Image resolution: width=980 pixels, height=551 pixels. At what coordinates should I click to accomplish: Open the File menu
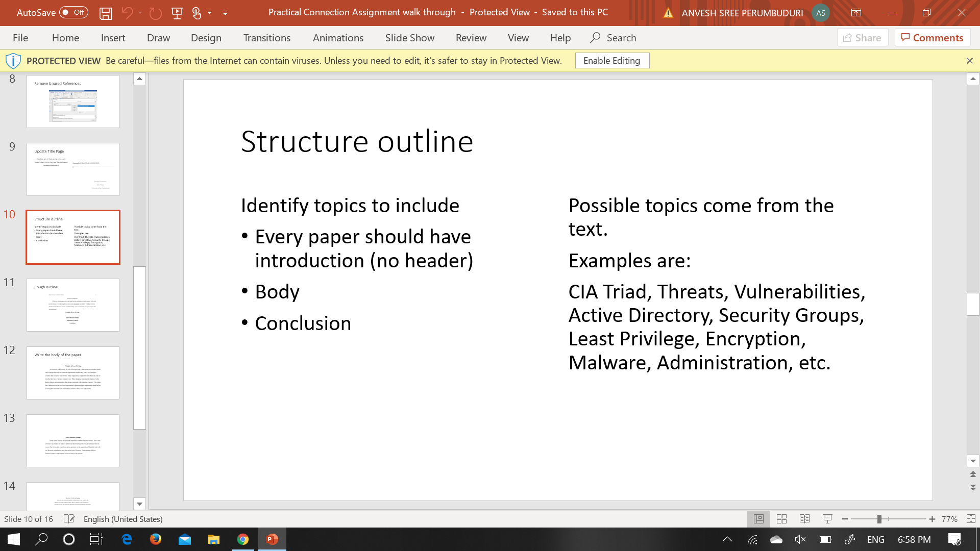20,38
